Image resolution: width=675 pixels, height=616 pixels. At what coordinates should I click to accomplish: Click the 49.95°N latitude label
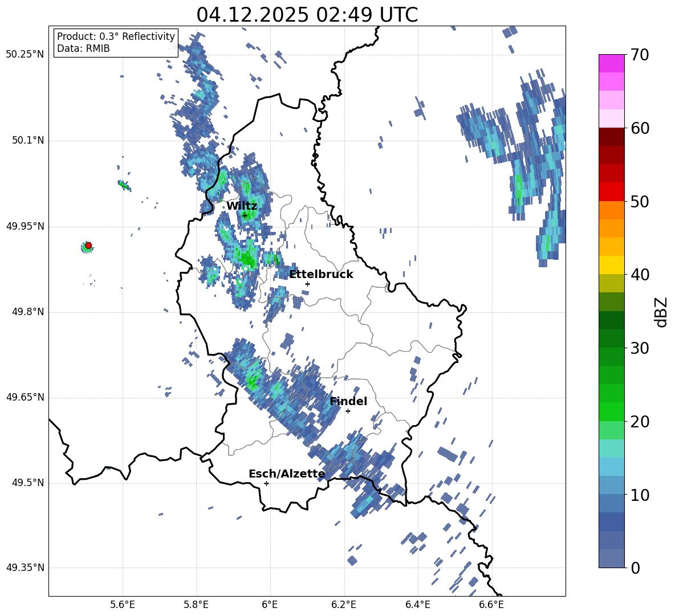(25, 226)
